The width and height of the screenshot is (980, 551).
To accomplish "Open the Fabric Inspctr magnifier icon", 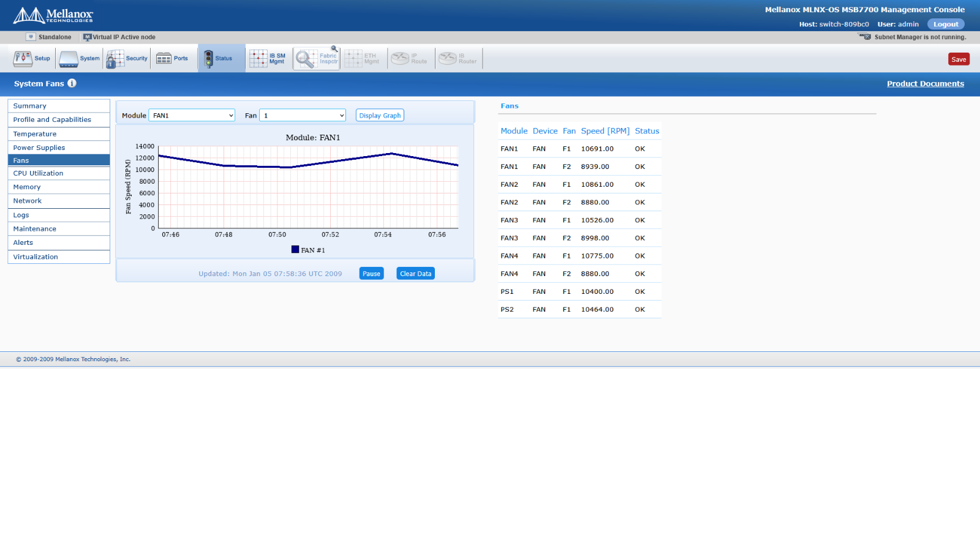I will 306,59.
